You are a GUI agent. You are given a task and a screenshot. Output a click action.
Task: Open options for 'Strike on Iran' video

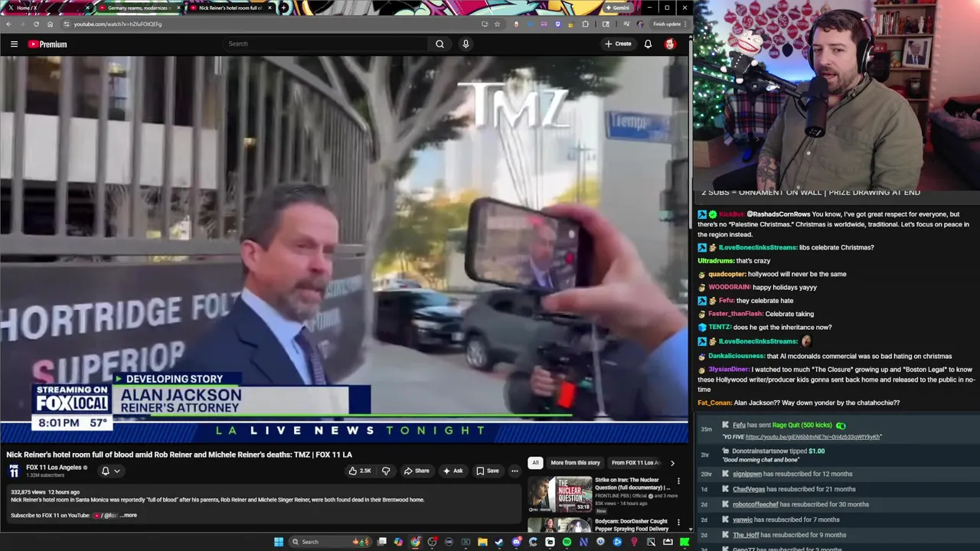678,481
